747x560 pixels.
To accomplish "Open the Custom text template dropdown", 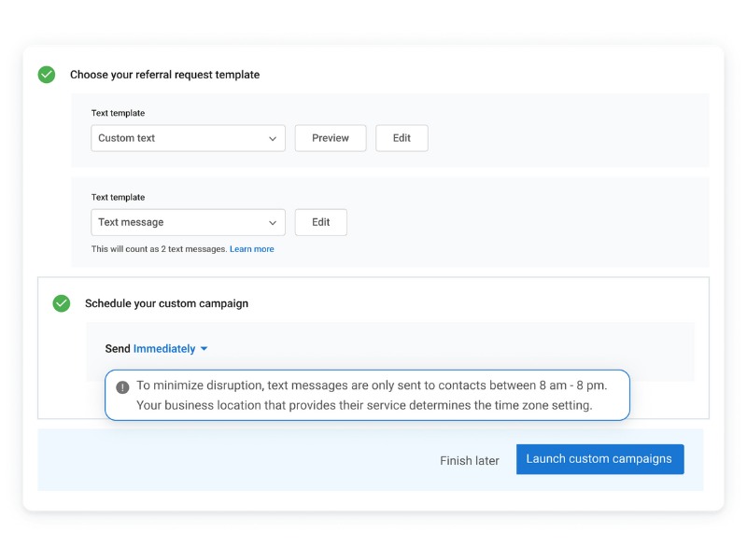I will (187, 137).
